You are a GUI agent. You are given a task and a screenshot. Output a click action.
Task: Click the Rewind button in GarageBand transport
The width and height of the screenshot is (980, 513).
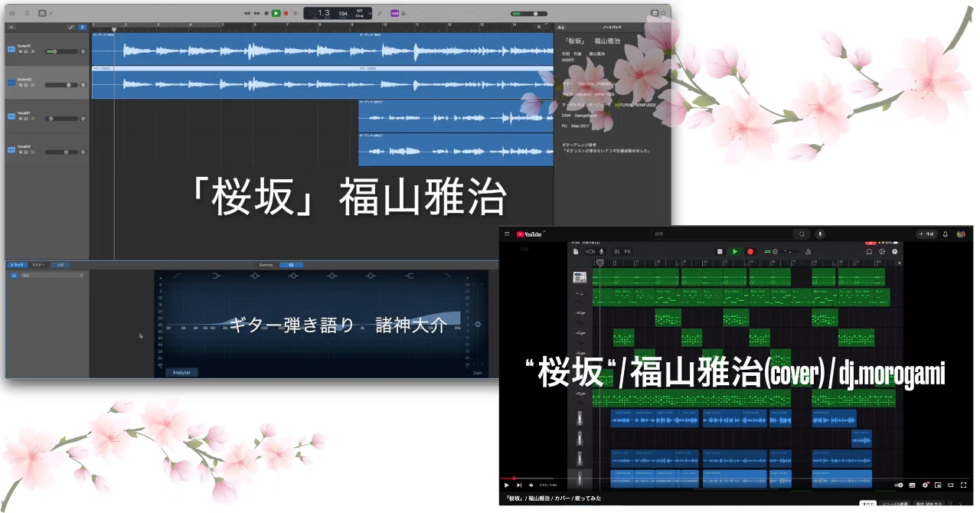(247, 13)
